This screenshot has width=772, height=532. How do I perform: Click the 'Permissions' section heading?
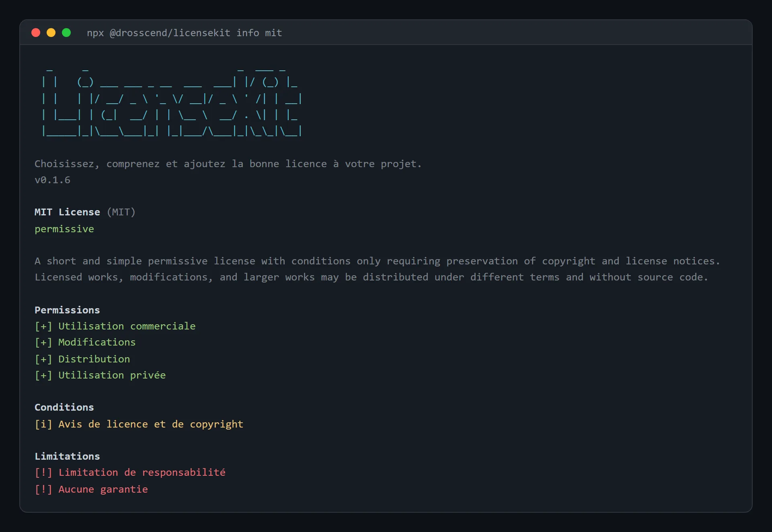[x=67, y=310]
